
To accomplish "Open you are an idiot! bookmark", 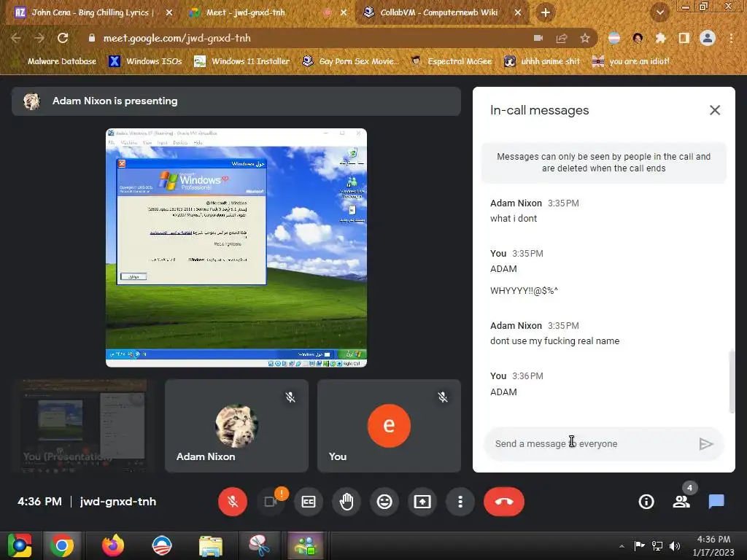I will point(631,61).
